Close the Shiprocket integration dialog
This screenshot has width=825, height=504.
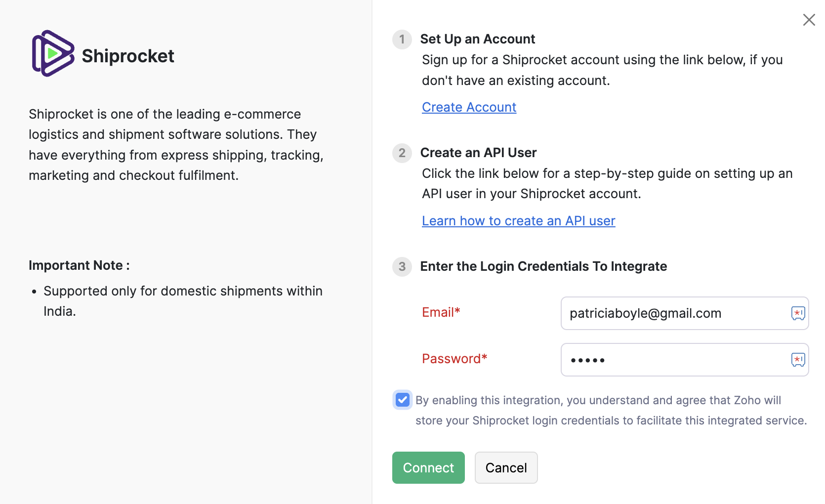click(x=809, y=20)
